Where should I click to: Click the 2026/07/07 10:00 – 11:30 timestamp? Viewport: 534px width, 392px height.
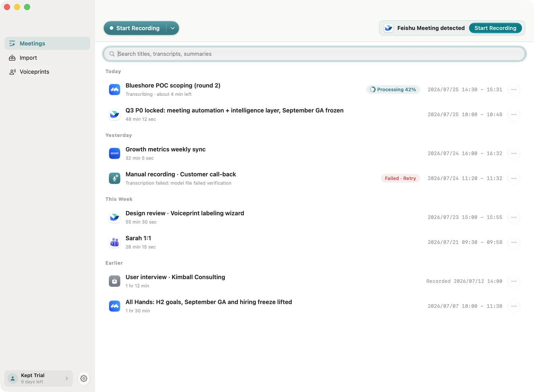pos(465,306)
